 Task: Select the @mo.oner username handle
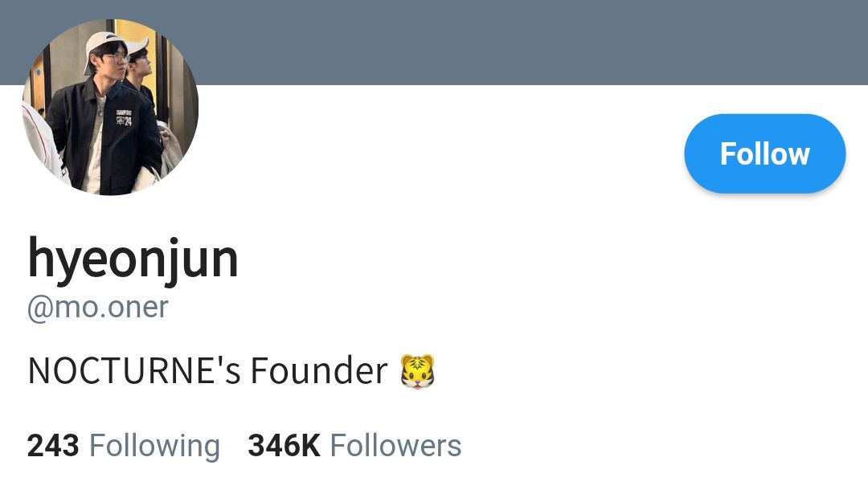97,308
